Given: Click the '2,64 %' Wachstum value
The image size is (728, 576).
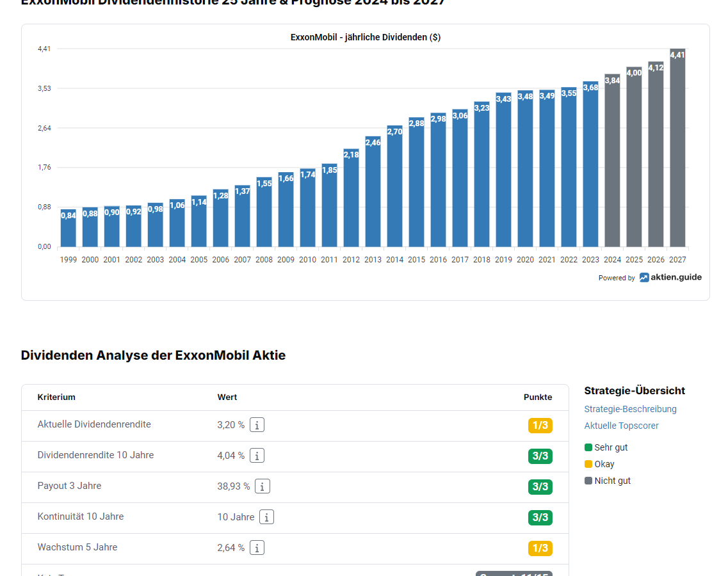Looking at the screenshot, I should (x=231, y=548).
